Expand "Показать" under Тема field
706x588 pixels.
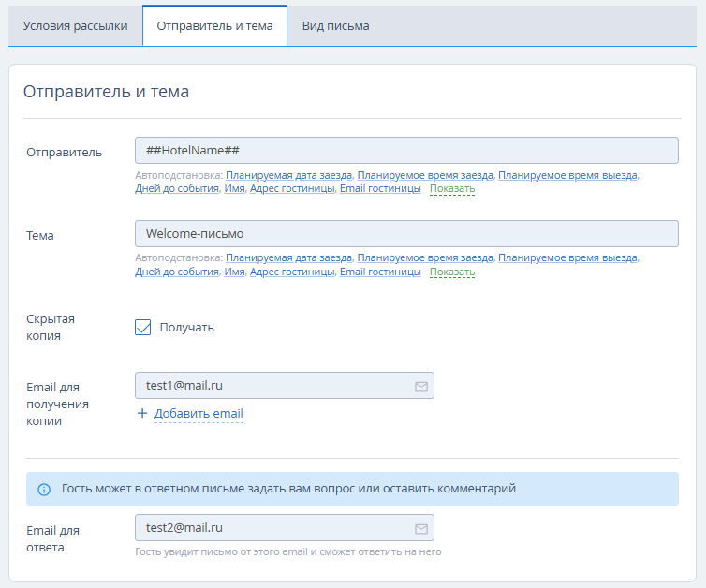451,272
